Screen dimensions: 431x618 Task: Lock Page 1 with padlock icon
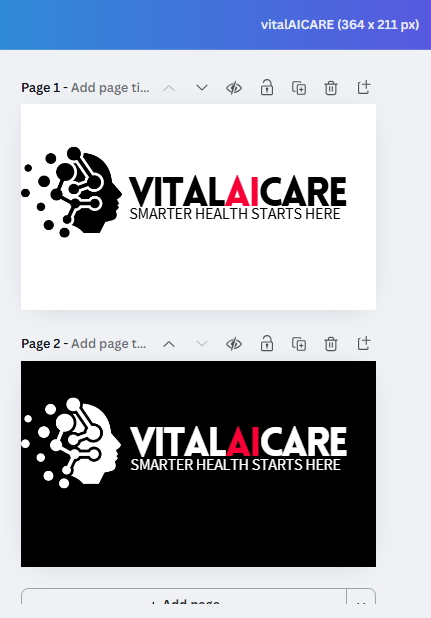click(267, 87)
